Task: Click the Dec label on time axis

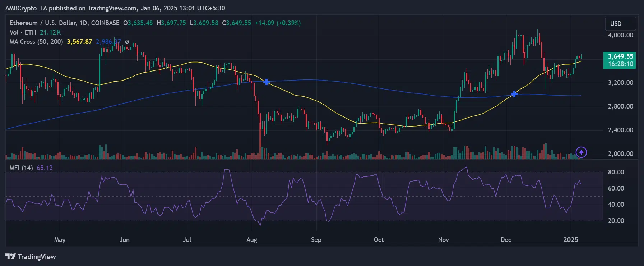Action: (x=506, y=240)
